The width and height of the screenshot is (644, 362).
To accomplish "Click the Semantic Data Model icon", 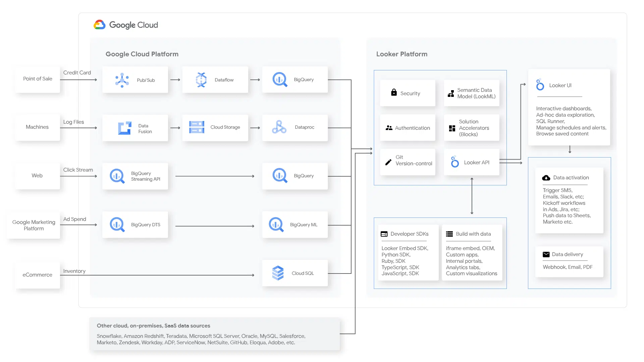I will click(451, 94).
